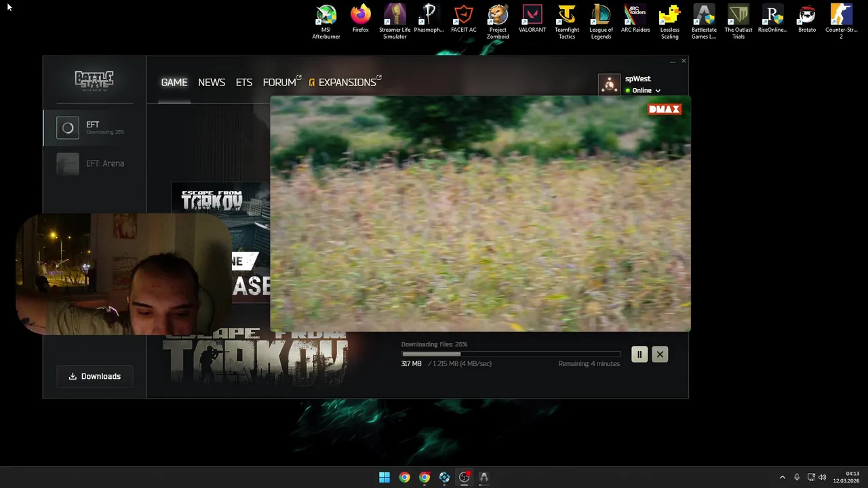Open Project Zomboid desktop shortcut

pos(498,22)
